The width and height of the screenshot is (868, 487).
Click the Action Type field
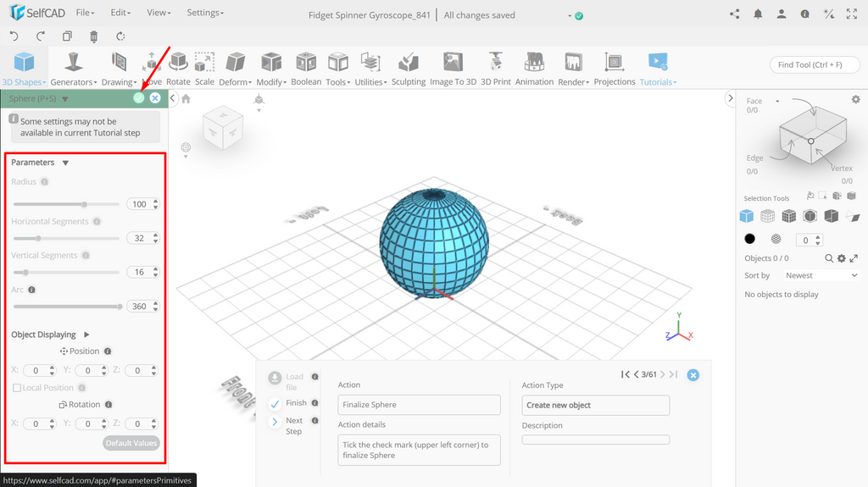596,405
